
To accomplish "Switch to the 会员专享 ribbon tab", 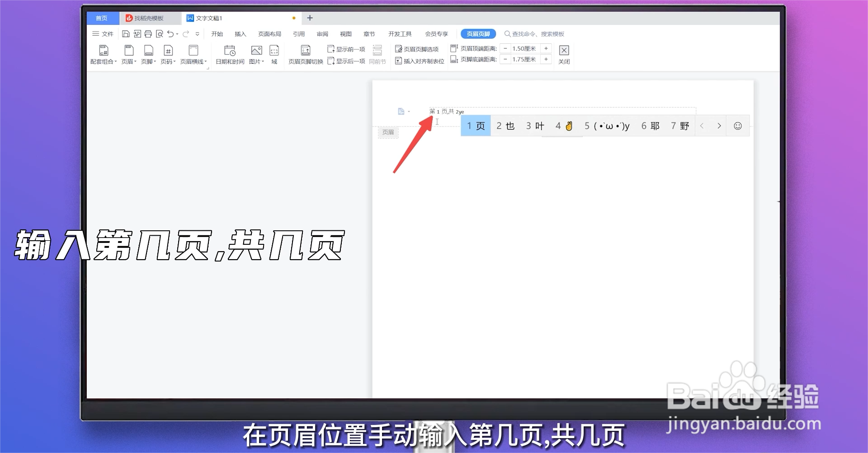I will coord(436,34).
